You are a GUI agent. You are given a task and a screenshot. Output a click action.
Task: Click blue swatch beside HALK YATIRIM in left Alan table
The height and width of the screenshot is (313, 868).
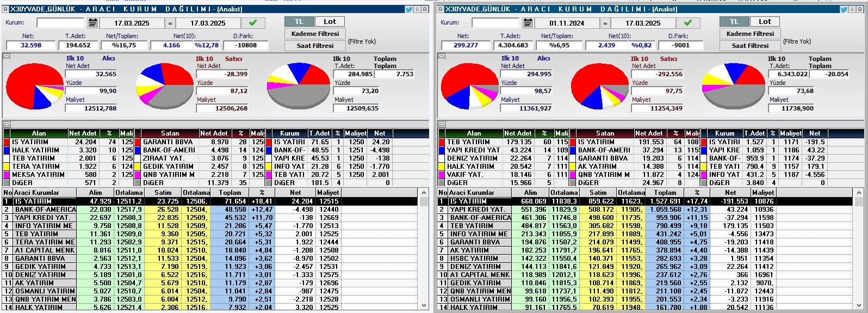[x=7, y=150]
